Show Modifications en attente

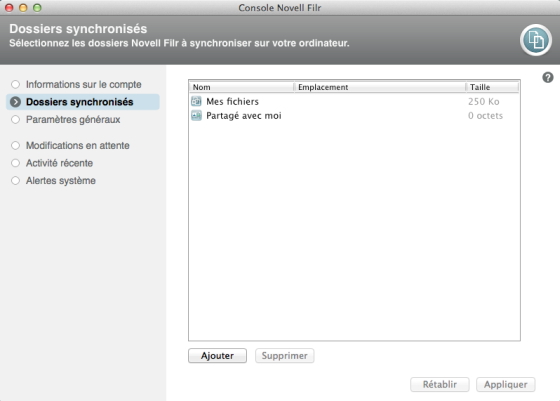pos(78,146)
